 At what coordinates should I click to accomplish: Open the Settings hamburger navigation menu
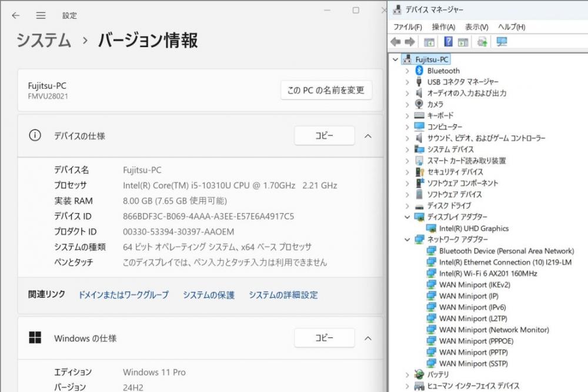click(x=41, y=15)
